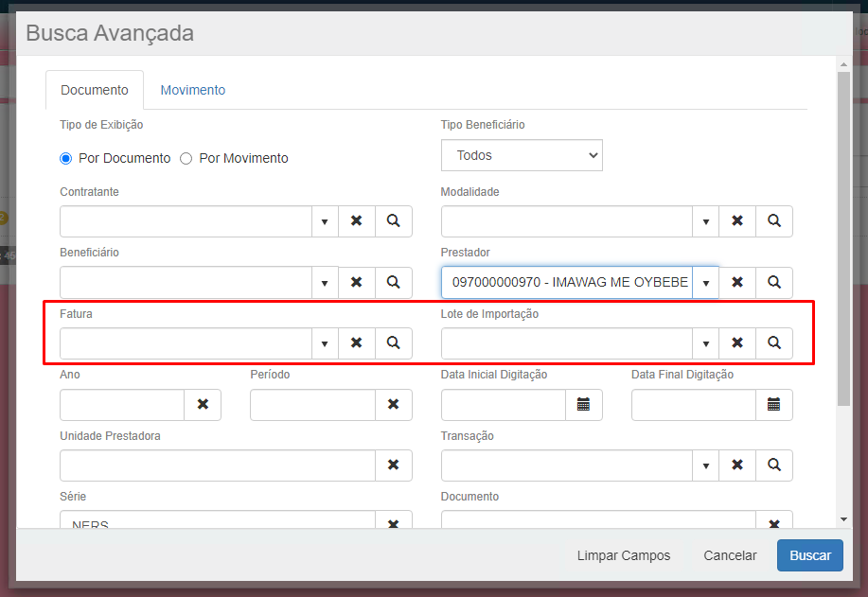
Task: Open Prestador search magnifier
Action: coord(774,282)
